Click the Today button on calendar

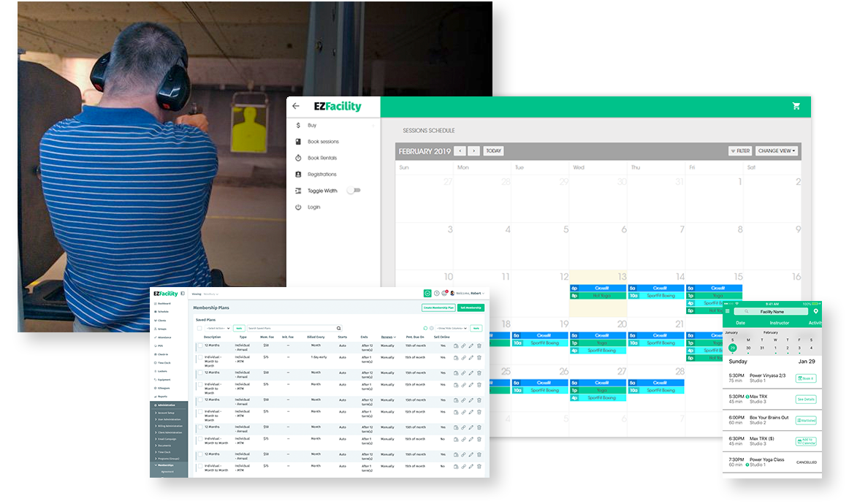pos(494,151)
